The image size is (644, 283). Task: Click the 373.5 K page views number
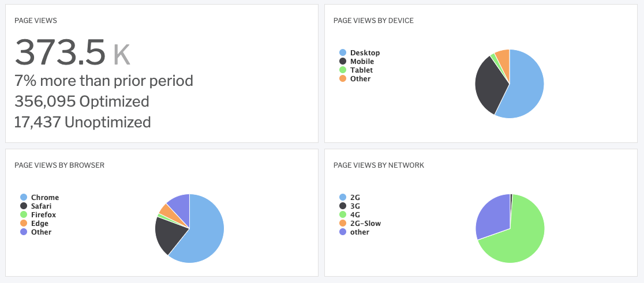72,52
